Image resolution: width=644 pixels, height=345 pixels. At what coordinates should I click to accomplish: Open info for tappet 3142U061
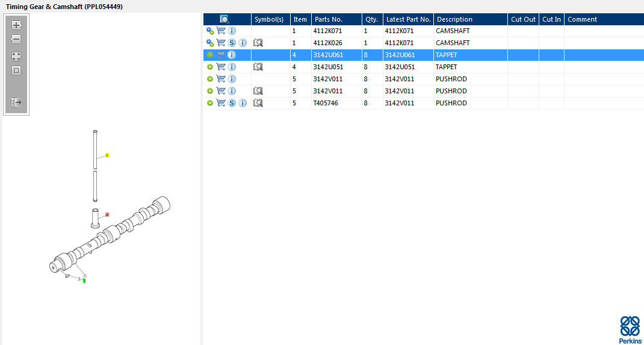coord(232,55)
